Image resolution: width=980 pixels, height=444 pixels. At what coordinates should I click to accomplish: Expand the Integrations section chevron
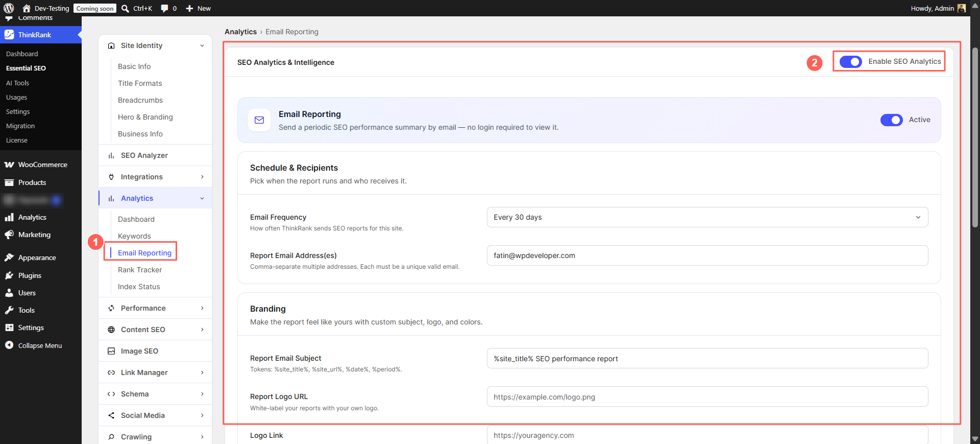click(202, 177)
